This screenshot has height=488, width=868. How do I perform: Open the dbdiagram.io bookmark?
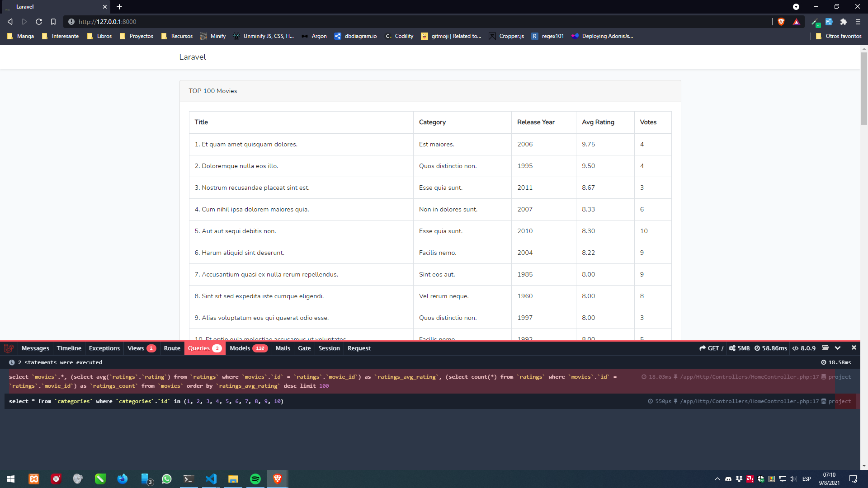(356, 36)
